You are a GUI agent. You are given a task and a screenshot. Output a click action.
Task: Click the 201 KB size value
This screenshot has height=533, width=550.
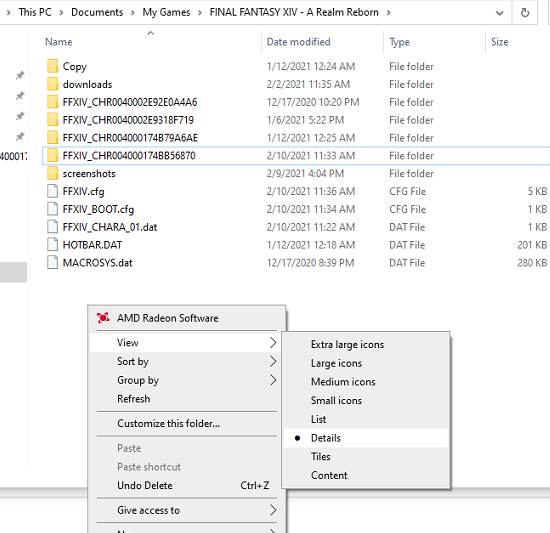532,244
